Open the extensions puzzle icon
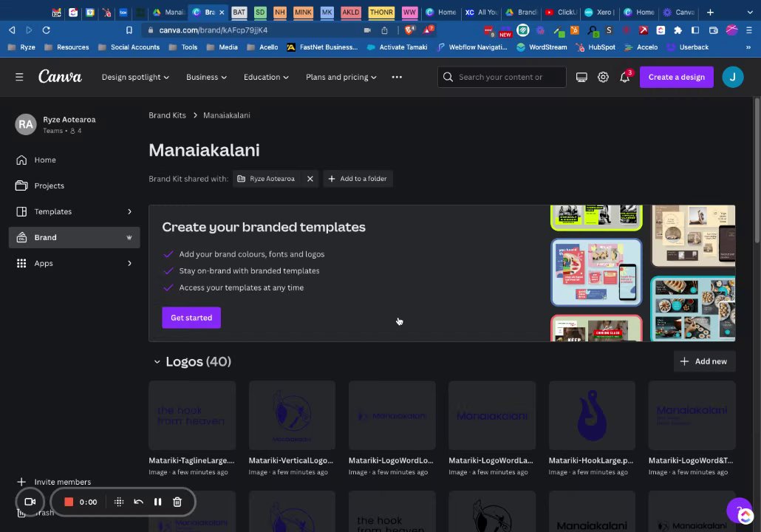 tap(678, 30)
